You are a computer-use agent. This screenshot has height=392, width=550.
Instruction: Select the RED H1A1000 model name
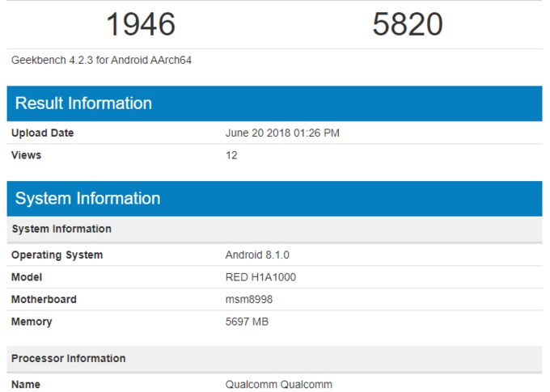(x=260, y=277)
